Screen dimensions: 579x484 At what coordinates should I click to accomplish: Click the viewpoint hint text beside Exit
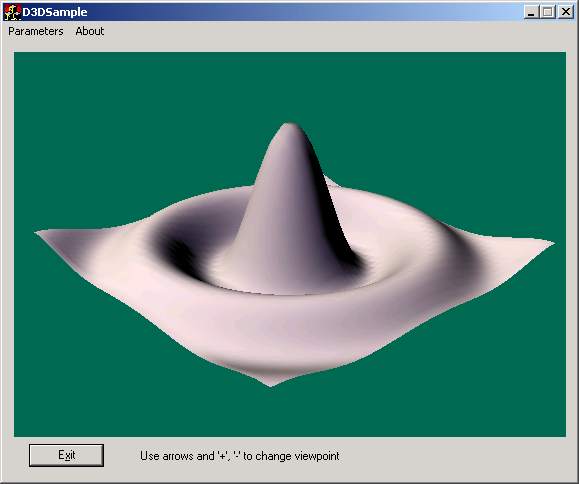240,456
